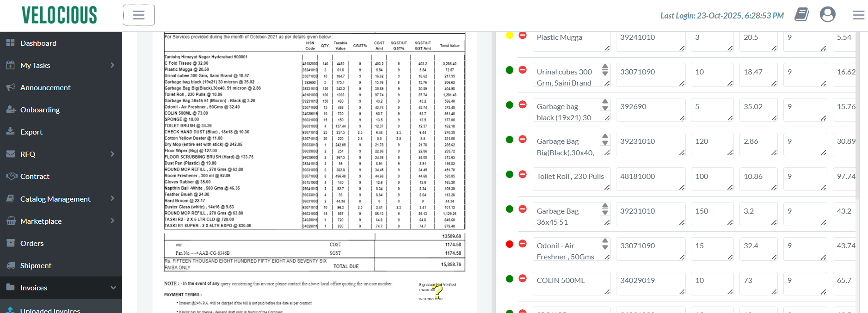868x313 pixels.
Task: Remove the Toilet Roll row
Action: click(x=523, y=174)
